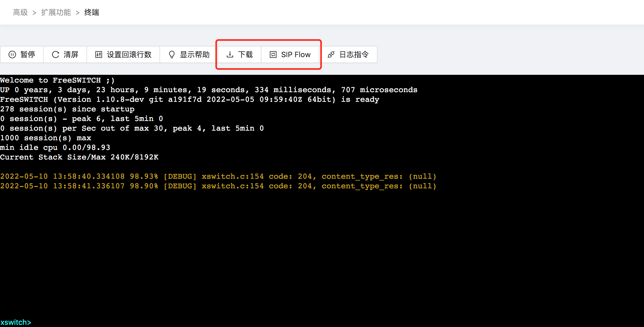The width and height of the screenshot is (644, 327).
Task: Click the SIP Flow icon
Action: click(x=273, y=54)
